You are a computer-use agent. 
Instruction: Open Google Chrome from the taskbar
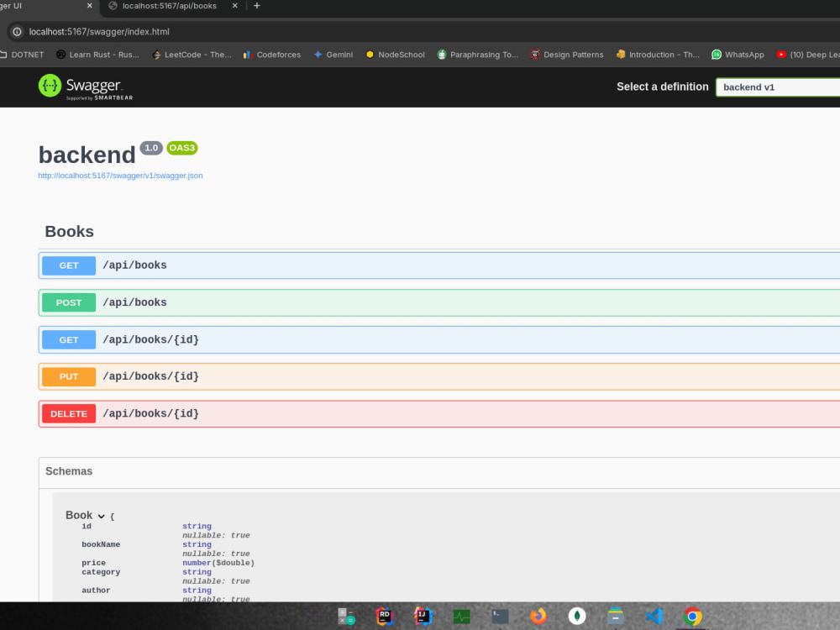pos(692,615)
